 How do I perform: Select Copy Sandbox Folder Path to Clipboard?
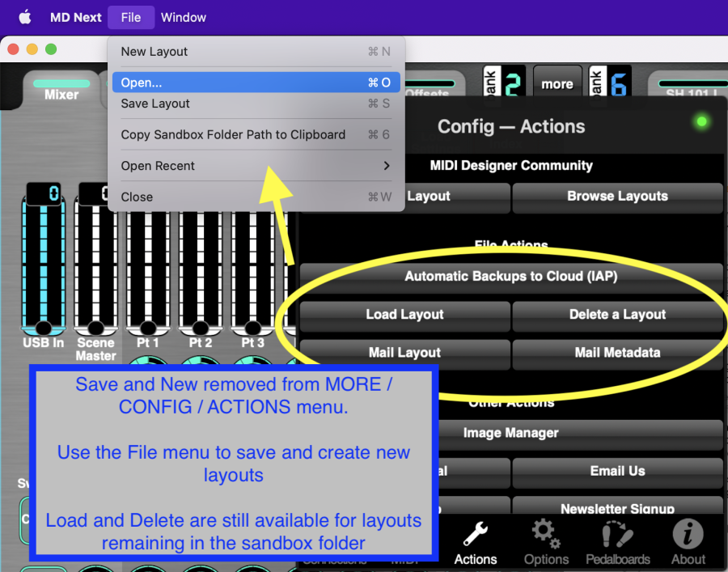point(256,134)
